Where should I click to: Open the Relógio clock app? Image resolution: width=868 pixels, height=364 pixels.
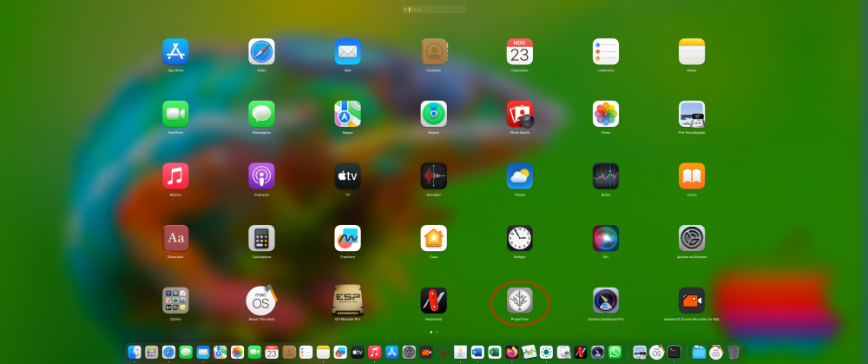(x=520, y=238)
